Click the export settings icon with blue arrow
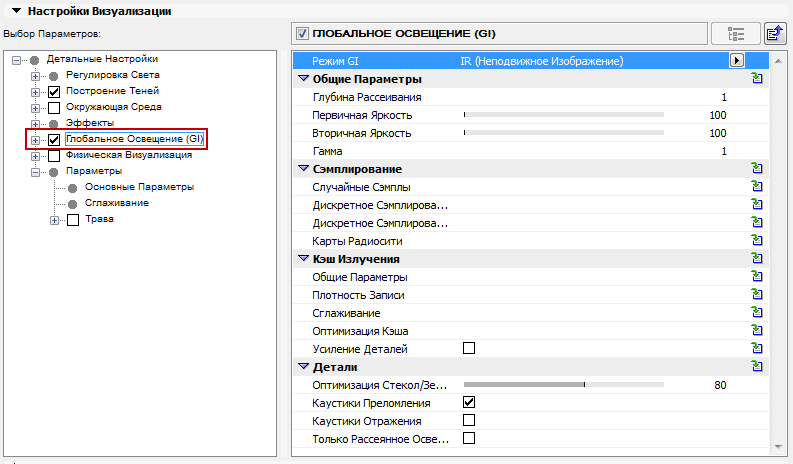 [775, 33]
